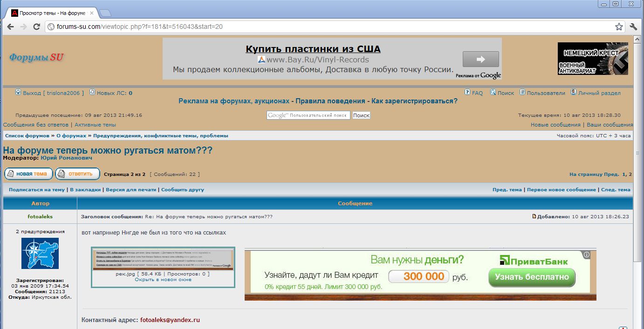Open the new browser tab button
This screenshot has width=644, height=329.
click(x=105, y=13)
